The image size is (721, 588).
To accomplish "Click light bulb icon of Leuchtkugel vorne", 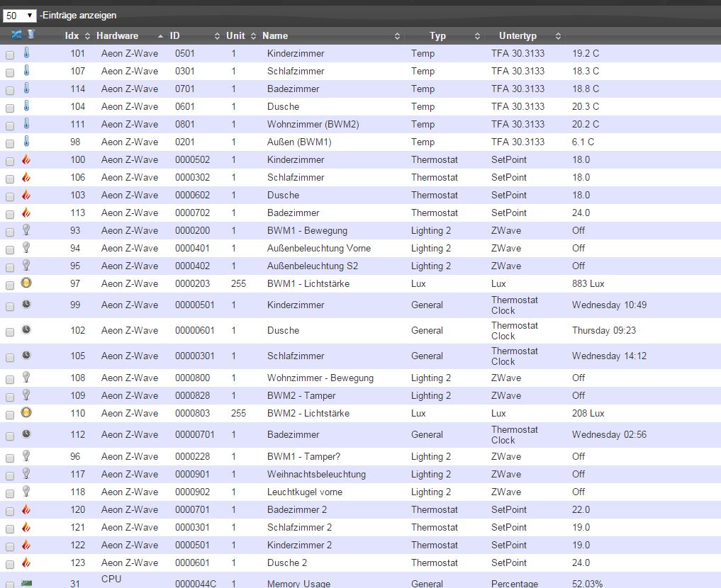I will click(26, 491).
